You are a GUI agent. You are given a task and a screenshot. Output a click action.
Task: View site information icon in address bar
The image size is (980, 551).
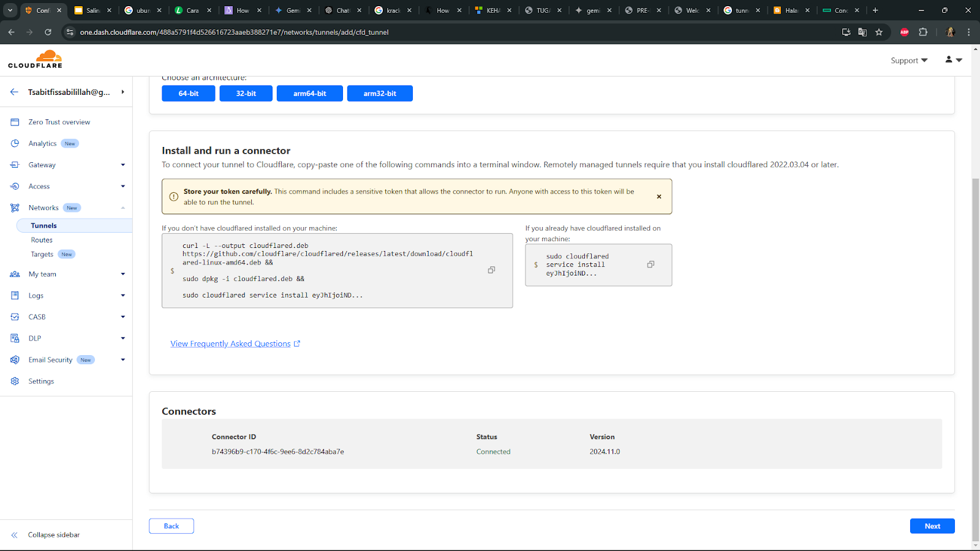click(69, 32)
